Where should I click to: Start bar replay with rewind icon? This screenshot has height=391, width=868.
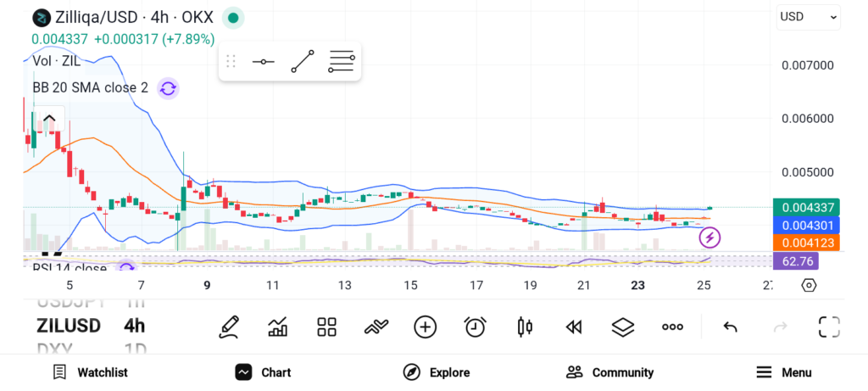[x=574, y=327]
